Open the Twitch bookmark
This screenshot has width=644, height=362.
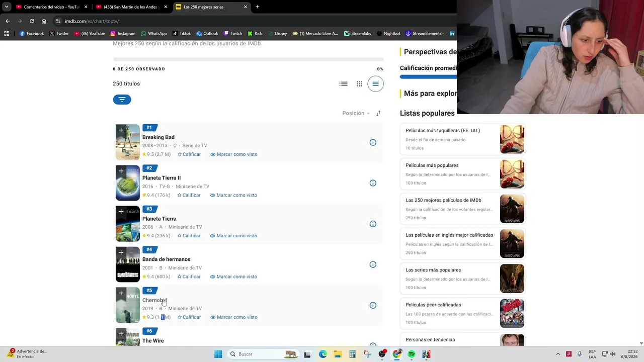click(232, 34)
